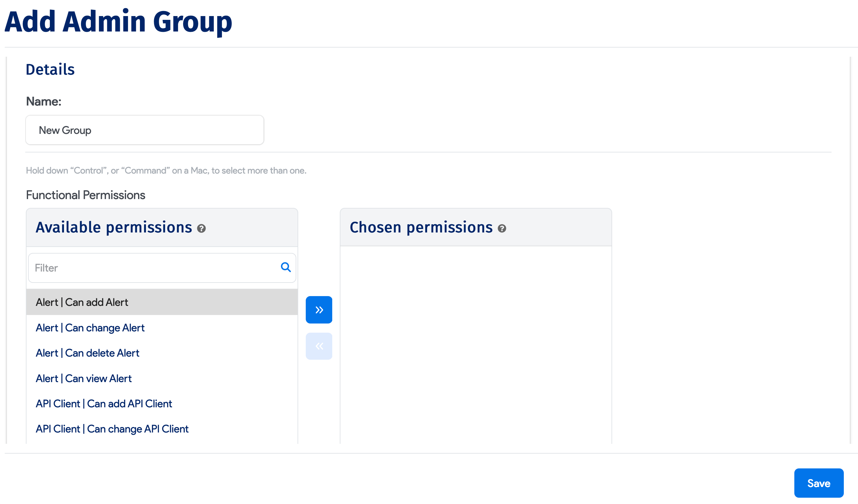
Task: Select the 'Alert | Can add Alert' permission
Action: (82, 302)
